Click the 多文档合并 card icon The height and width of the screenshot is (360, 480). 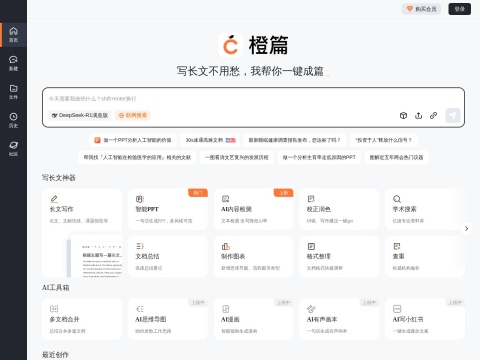(x=54, y=309)
